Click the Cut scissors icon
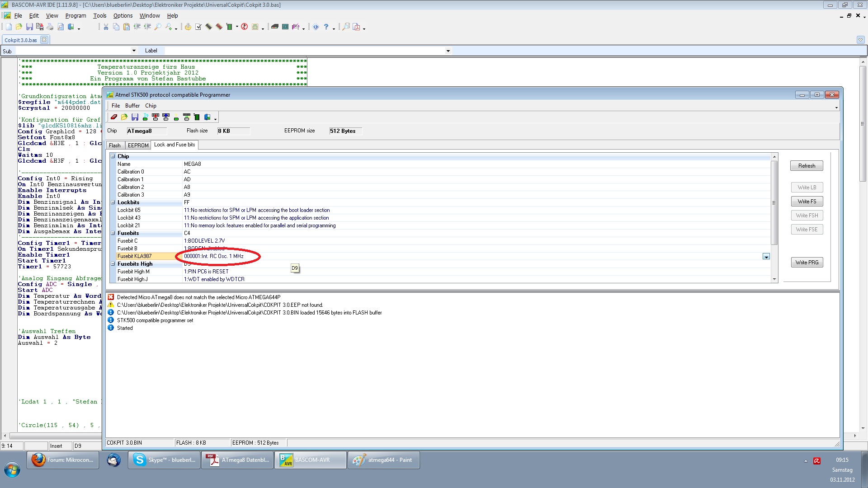The image size is (868, 488). [106, 27]
